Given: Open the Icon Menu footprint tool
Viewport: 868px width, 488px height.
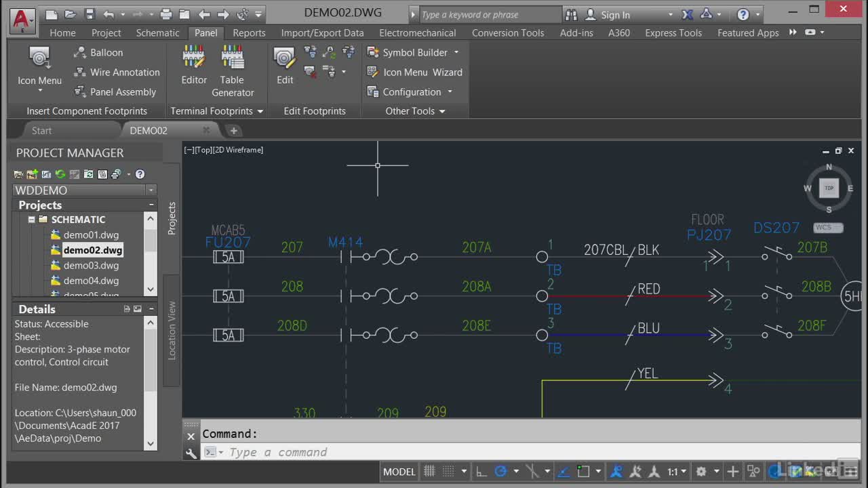Looking at the screenshot, I should pos(39,68).
